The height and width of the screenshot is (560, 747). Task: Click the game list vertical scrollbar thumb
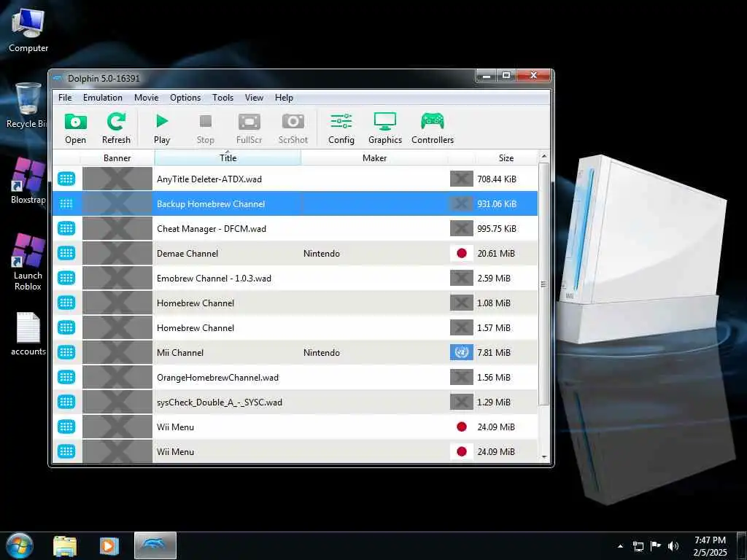[x=544, y=284]
